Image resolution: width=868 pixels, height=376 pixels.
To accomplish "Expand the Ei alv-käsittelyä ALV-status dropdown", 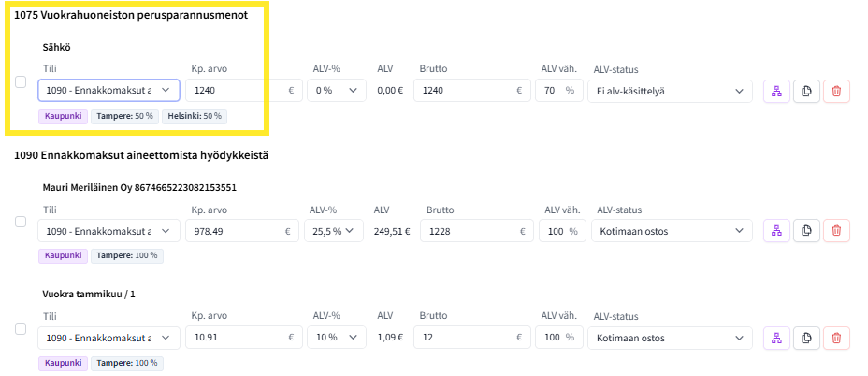I will pos(669,91).
